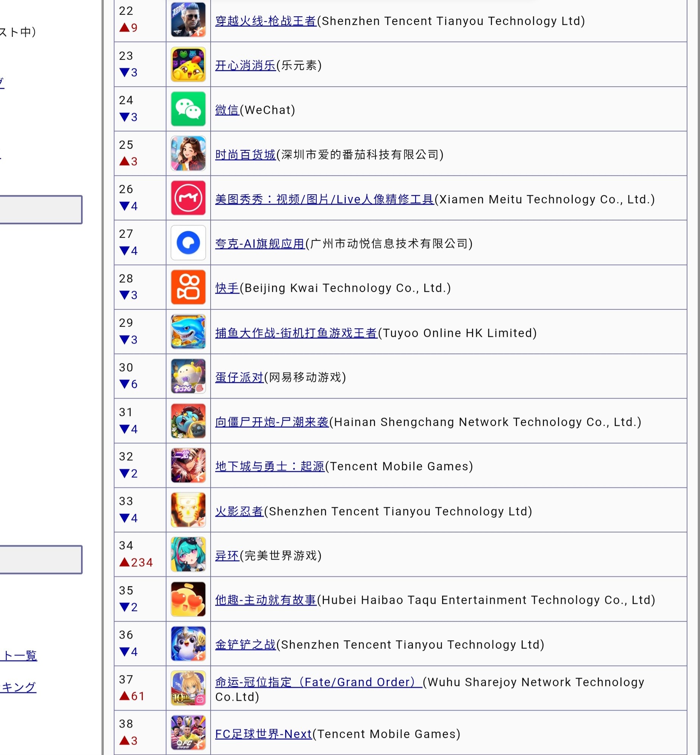Screen dimensions: 700x755
Task: Open the 异环 link
Action: (227, 555)
